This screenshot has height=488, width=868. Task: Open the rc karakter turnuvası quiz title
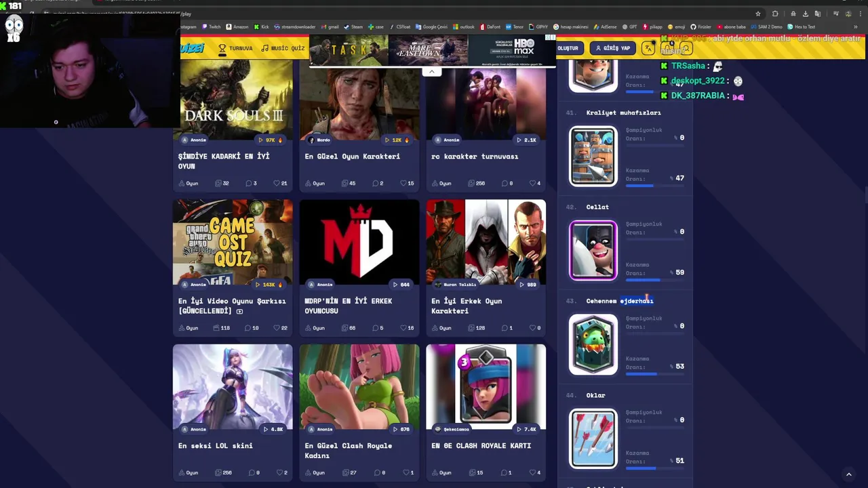pos(475,156)
